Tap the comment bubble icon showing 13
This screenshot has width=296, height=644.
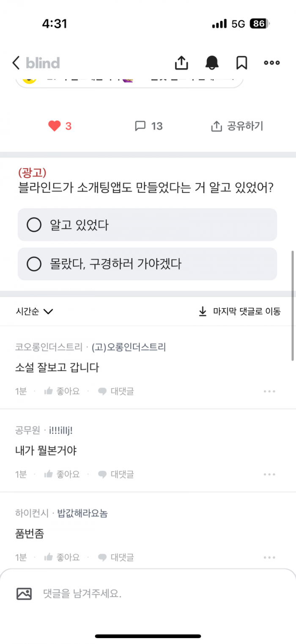pos(140,126)
